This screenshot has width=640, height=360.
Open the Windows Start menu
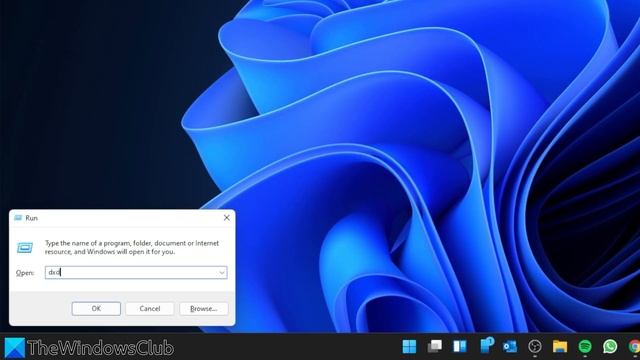tap(409, 347)
